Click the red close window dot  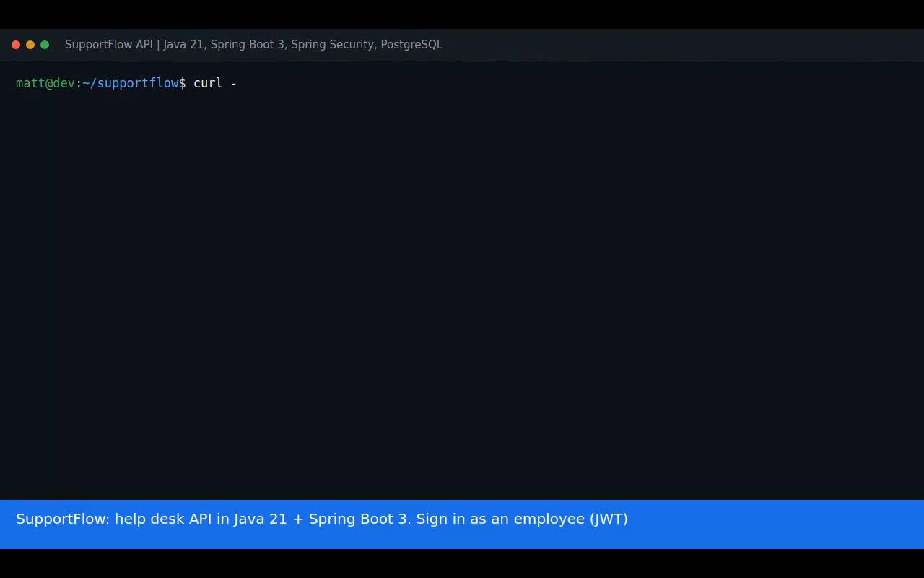(16, 45)
